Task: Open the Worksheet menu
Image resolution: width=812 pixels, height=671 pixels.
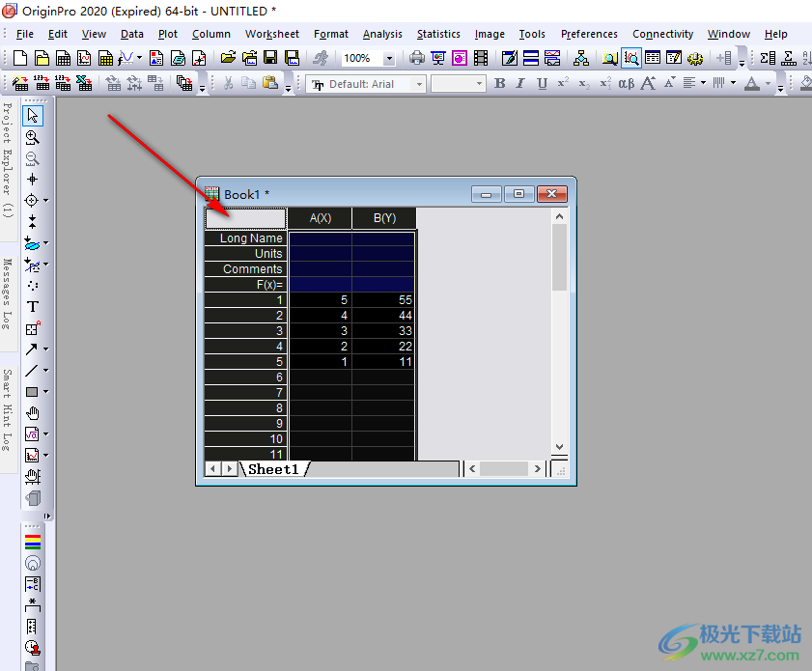Action: (272, 34)
